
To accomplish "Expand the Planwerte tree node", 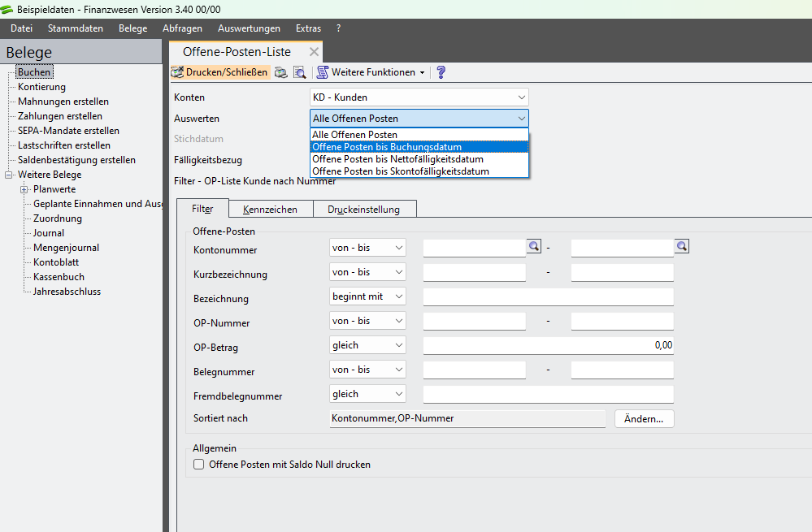I will pos(24,189).
